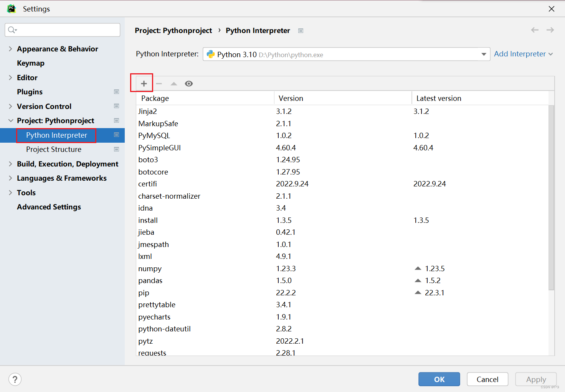Select the botocore package row

tap(342, 172)
